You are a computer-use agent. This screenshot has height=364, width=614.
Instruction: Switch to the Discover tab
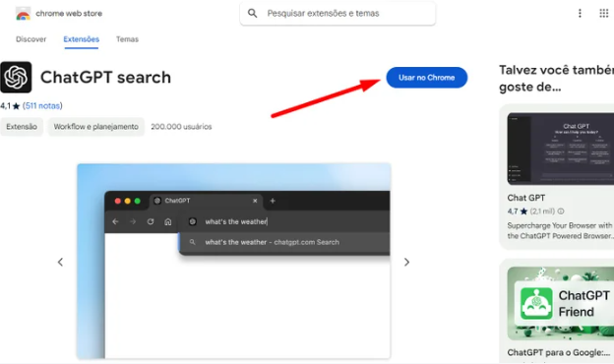31,39
